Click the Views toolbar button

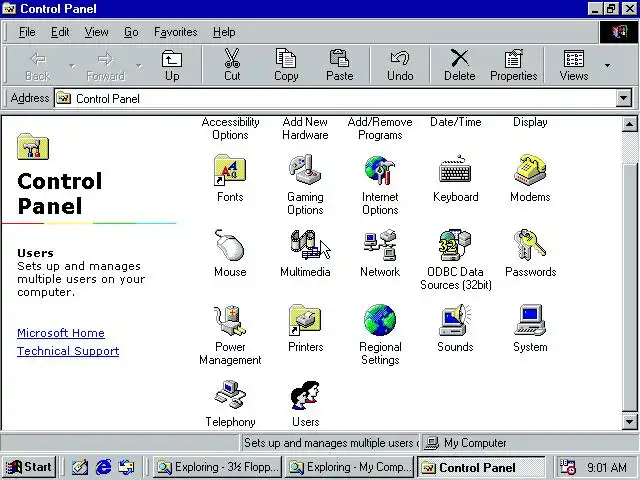click(574, 65)
